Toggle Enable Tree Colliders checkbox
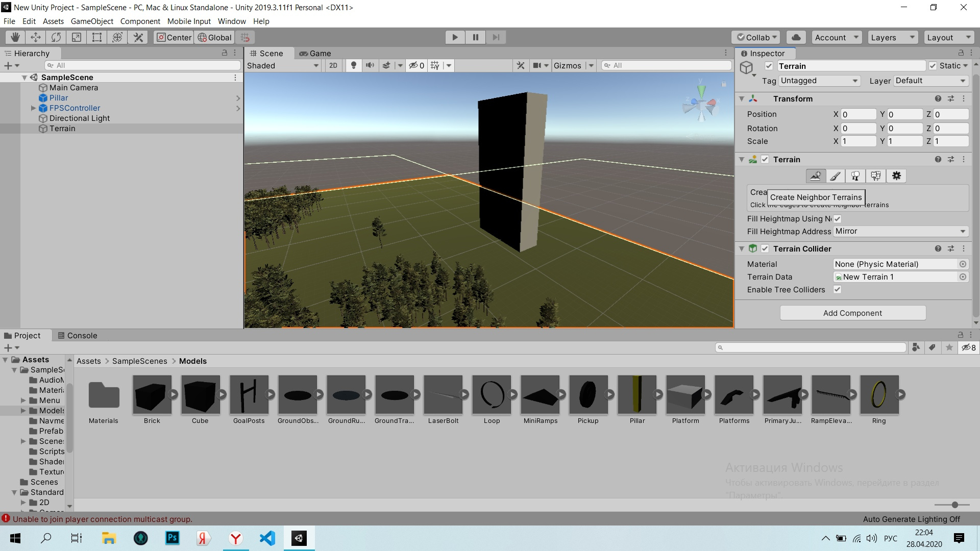The image size is (980, 551). click(x=838, y=289)
